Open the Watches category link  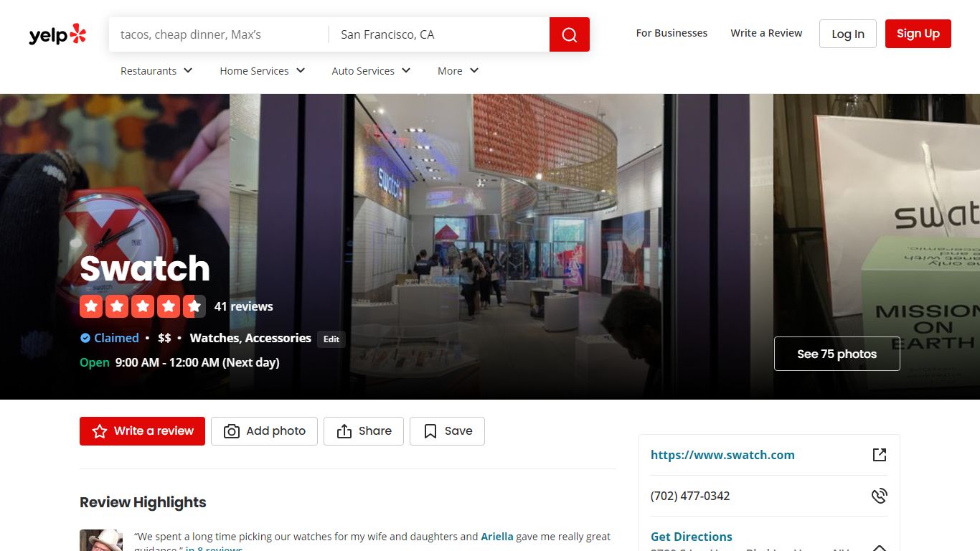pyautogui.click(x=215, y=338)
